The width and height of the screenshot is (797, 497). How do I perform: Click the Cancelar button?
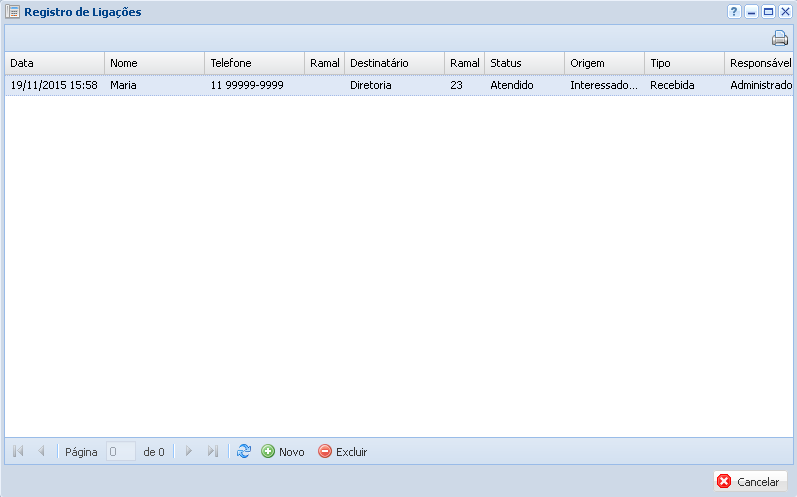[x=750, y=481]
